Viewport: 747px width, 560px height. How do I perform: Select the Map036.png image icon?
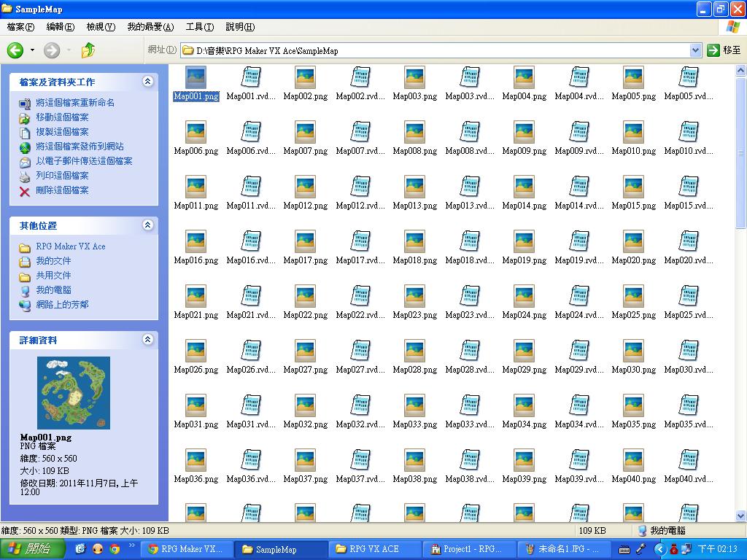click(x=196, y=461)
